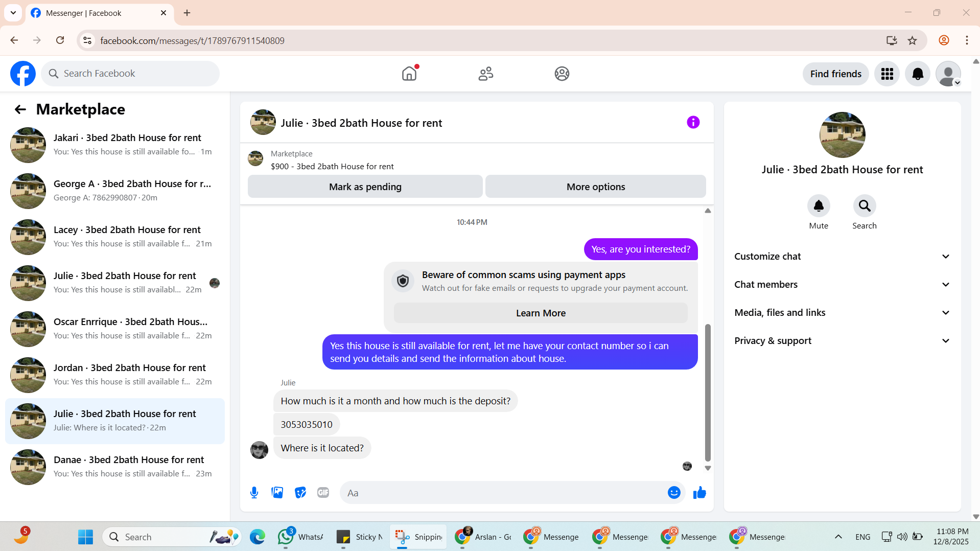Open a new browser tab
This screenshot has width=980, height=551.
point(187,13)
